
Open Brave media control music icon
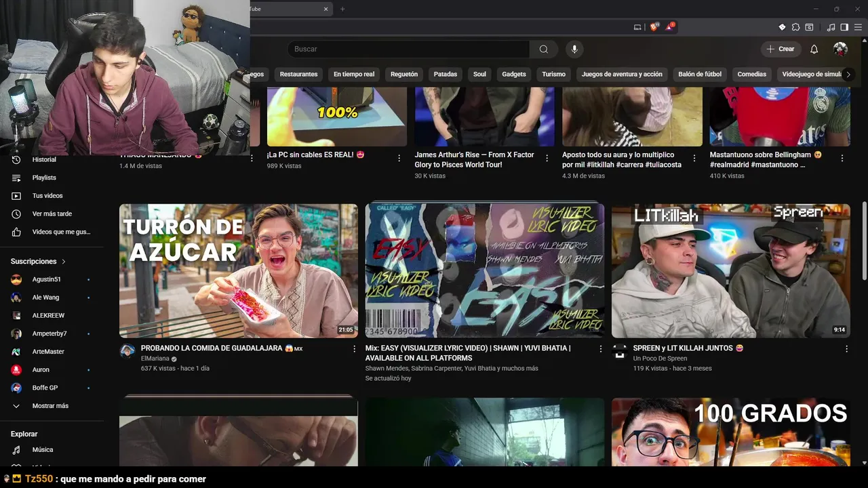pos(831,27)
